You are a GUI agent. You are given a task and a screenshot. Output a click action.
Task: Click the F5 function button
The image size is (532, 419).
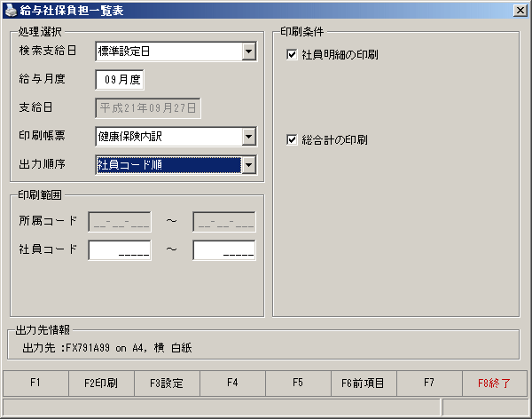pos(298,383)
